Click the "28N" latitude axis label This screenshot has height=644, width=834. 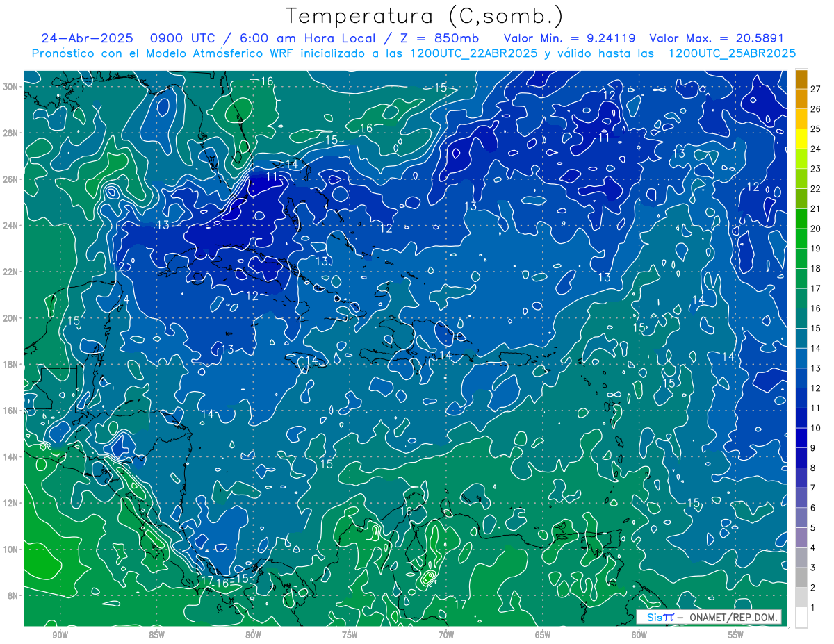(11, 133)
